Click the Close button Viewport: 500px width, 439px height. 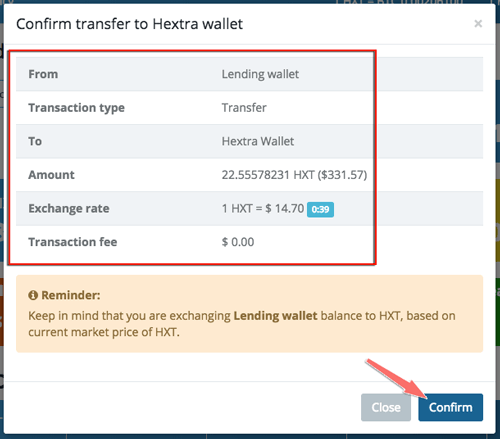(386, 407)
